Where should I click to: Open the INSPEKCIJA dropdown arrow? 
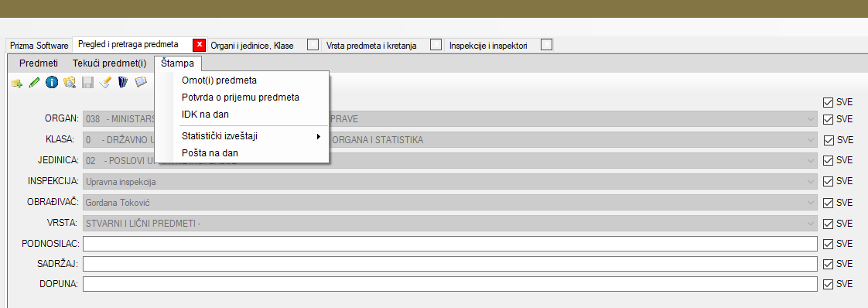(x=811, y=182)
